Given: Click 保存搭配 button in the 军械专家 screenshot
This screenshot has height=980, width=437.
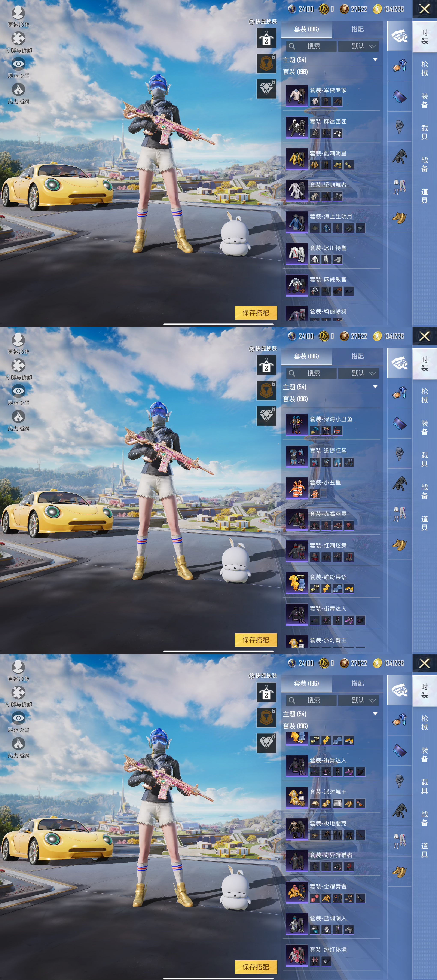Looking at the screenshot, I should coord(256,313).
